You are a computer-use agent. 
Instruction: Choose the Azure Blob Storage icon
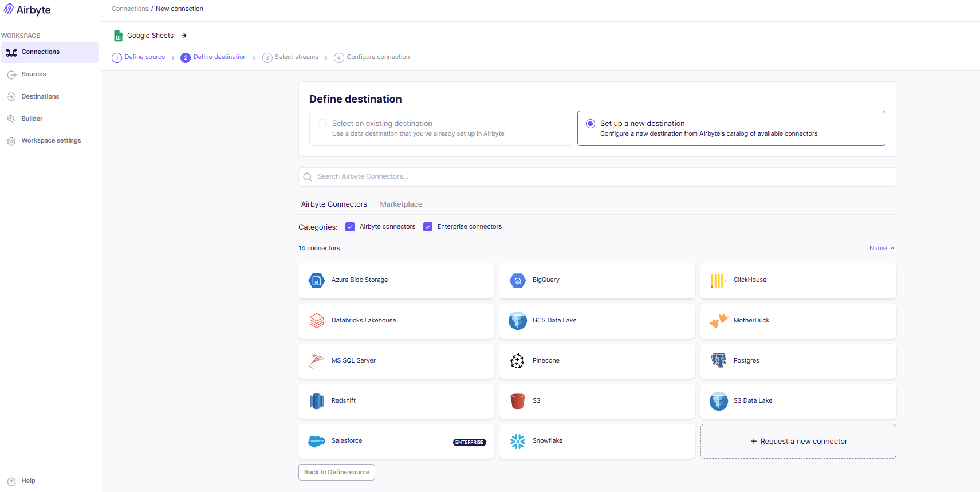[x=317, y=280]
